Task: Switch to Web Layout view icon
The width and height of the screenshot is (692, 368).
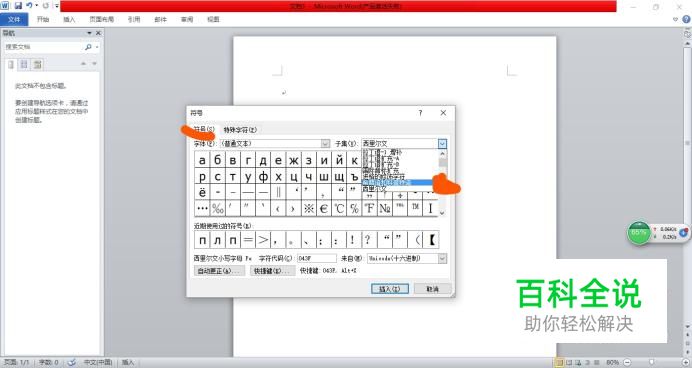Action: click(578, 362)
